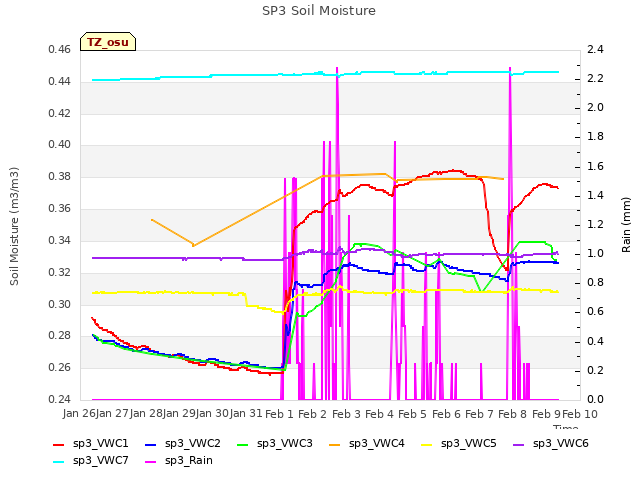This screenshot has width=640, height=480.
Task: Click orange sp3_VWC4 legend color marker
Action: point(335,444)
